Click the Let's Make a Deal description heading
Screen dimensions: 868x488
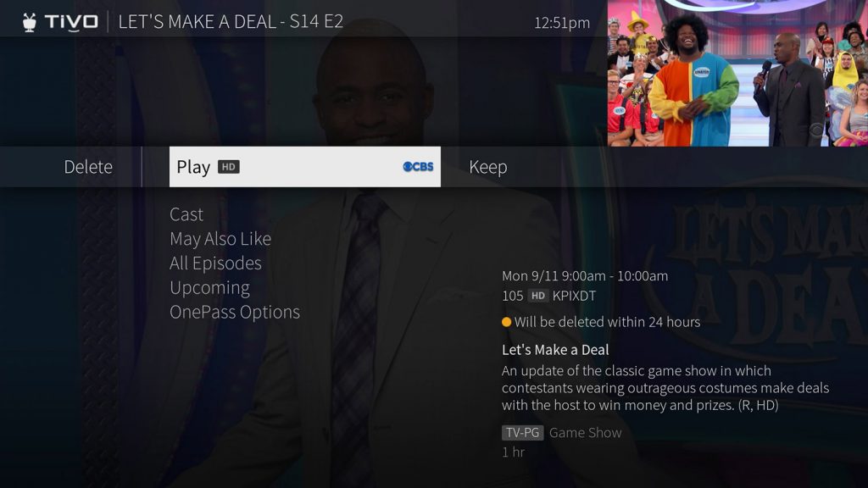coord(555,350)
